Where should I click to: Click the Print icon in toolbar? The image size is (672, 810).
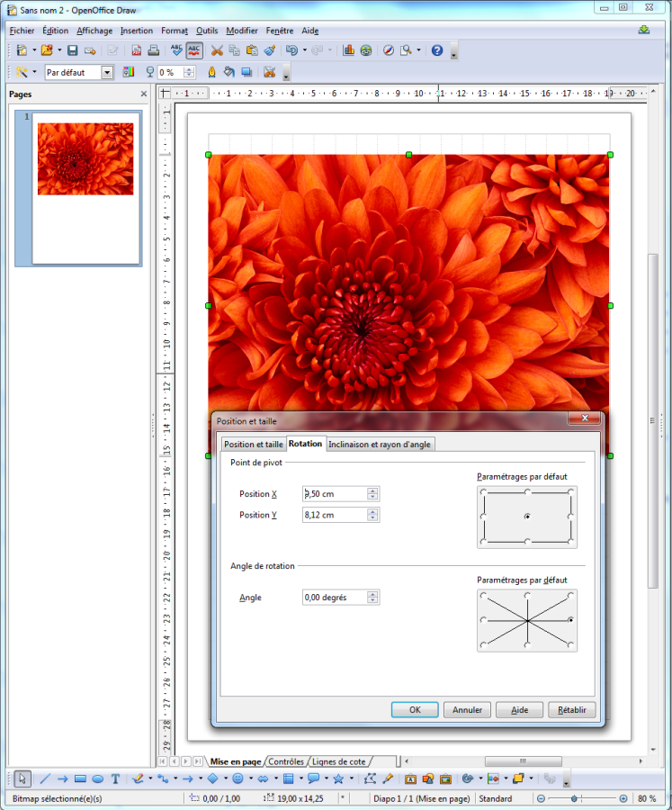(x=154, y=50)
